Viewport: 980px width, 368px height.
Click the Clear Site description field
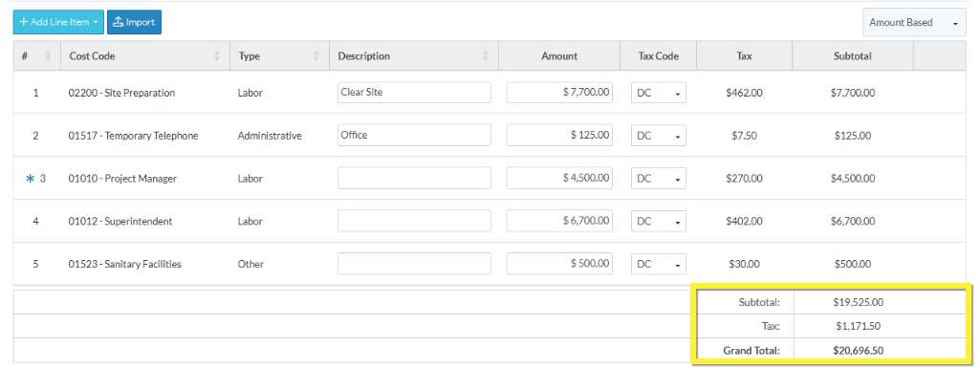click(414, 93)
